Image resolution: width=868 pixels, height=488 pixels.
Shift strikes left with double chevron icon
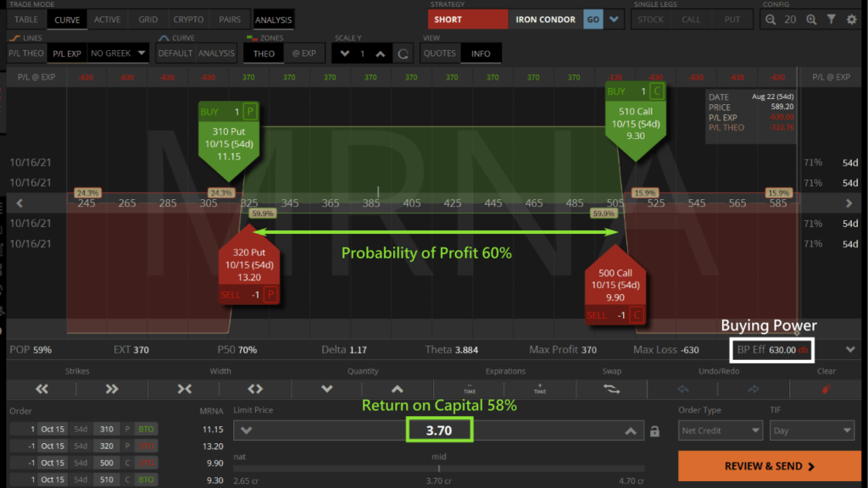click(42, 389)
